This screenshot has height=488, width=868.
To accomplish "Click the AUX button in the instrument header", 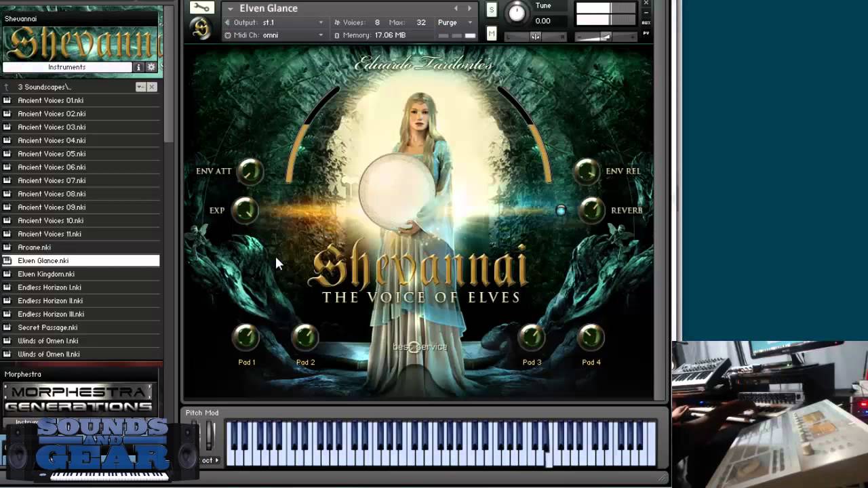I will point(646,22).
